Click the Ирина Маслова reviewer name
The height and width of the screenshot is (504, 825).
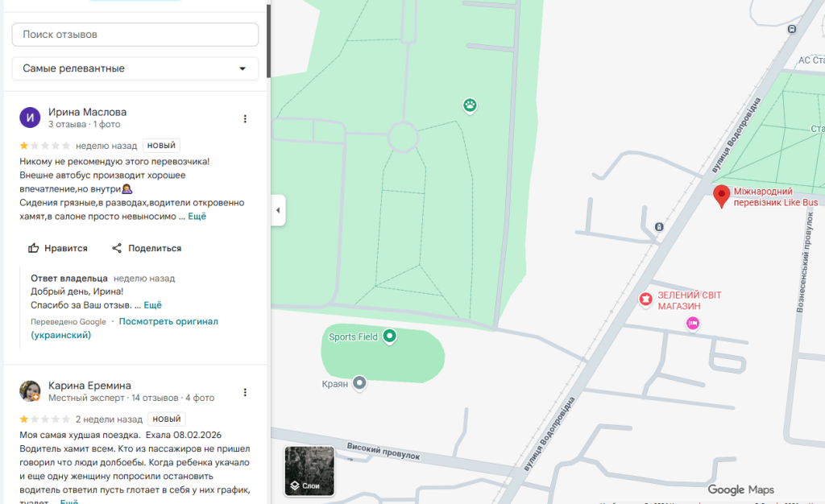point(87,112)
